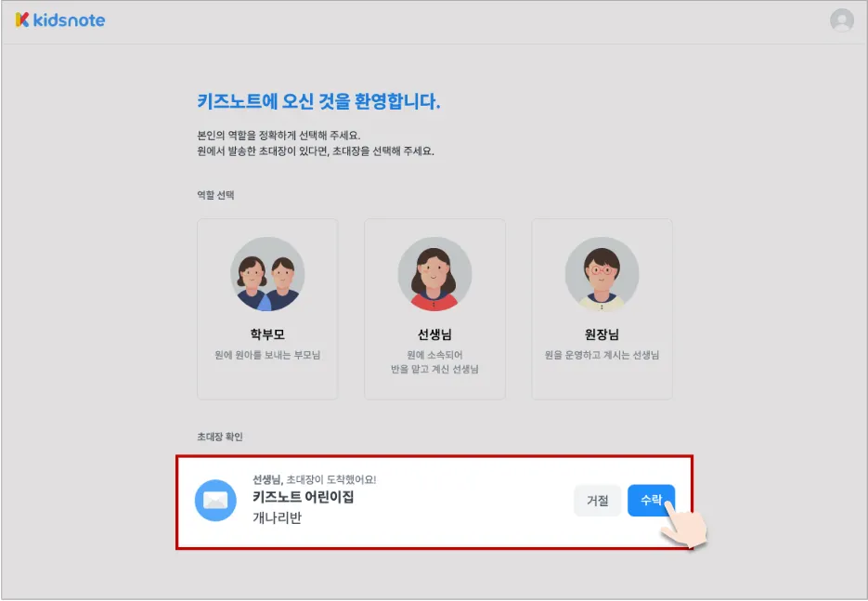Accept the invitation with 수락
The image size is (868, 601).
(651, 500)
